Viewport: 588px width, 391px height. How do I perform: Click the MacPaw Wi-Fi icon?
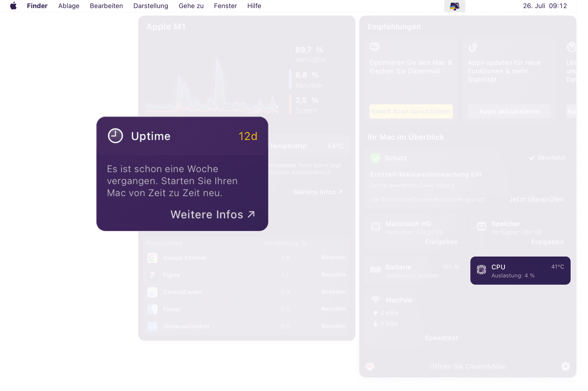tap(375, 300)
